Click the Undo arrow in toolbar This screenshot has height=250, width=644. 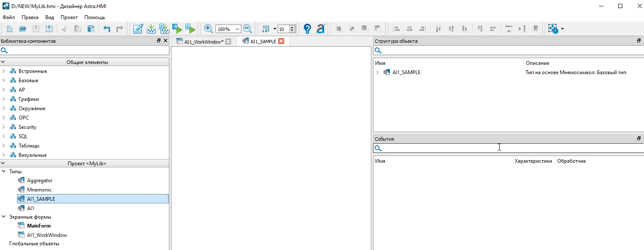[107, 29]
